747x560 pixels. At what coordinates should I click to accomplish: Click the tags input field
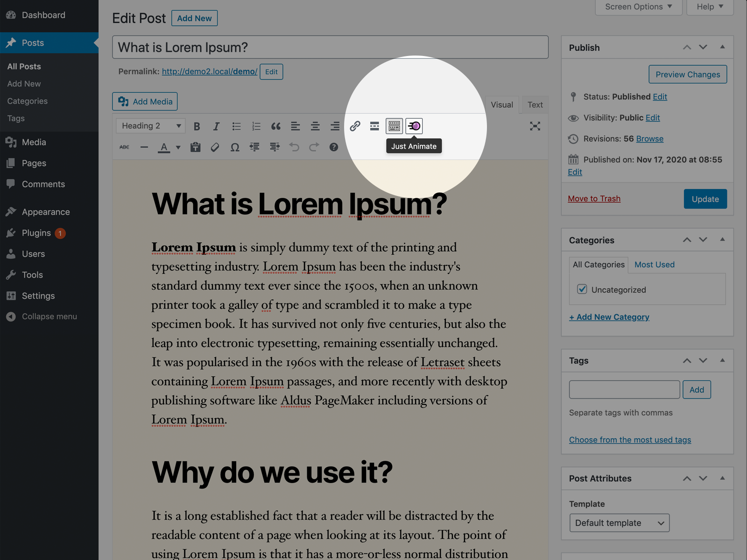[x=624, y=390]
